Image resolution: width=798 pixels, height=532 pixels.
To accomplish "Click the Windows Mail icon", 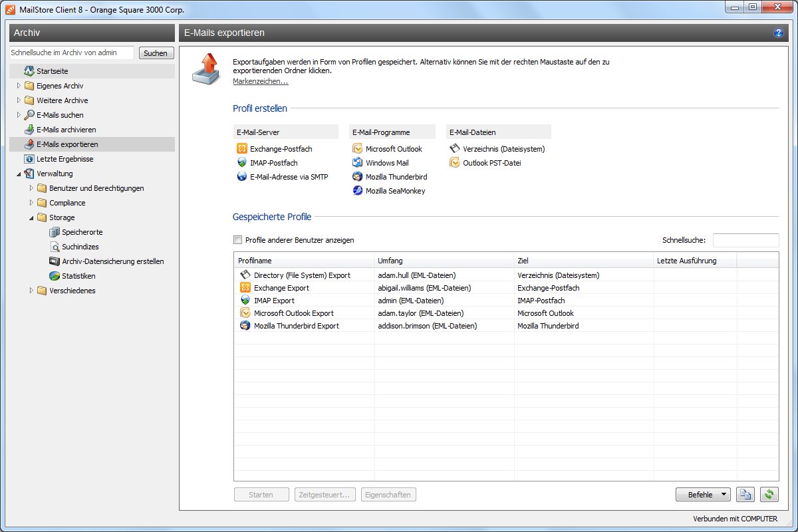I will click(358, 163).
